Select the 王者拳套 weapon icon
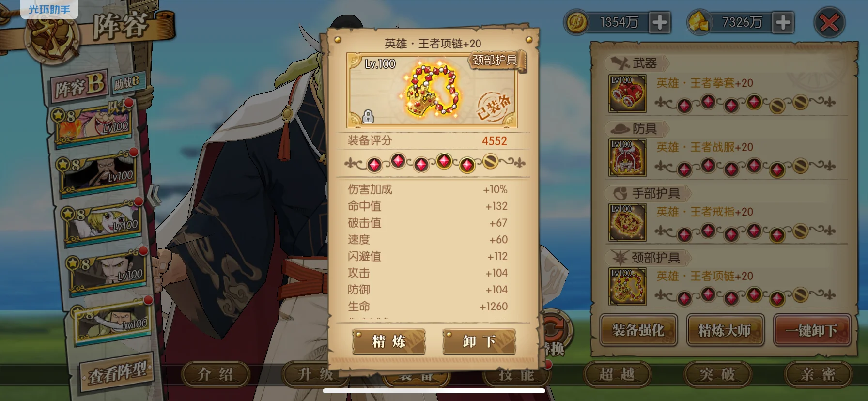This screenshot has width=868, height=401. [x=627, y=93]
